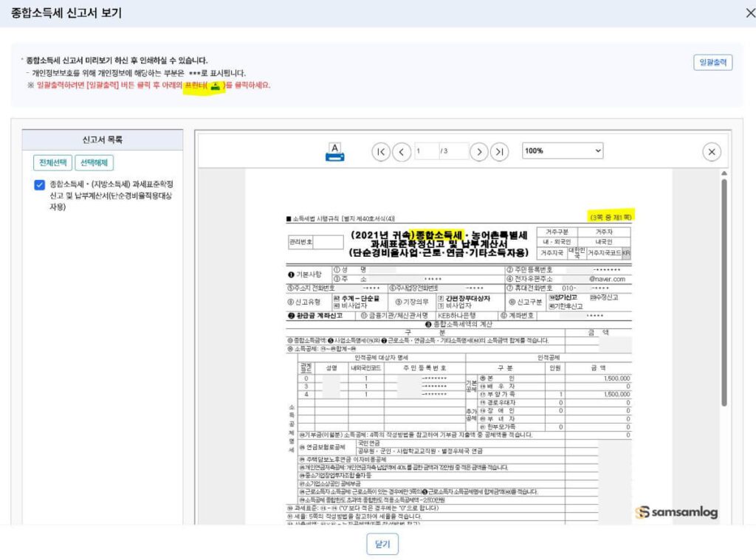Click the KEB하나은행 bank value
The image size is (756, 560).
pos(456,316)
